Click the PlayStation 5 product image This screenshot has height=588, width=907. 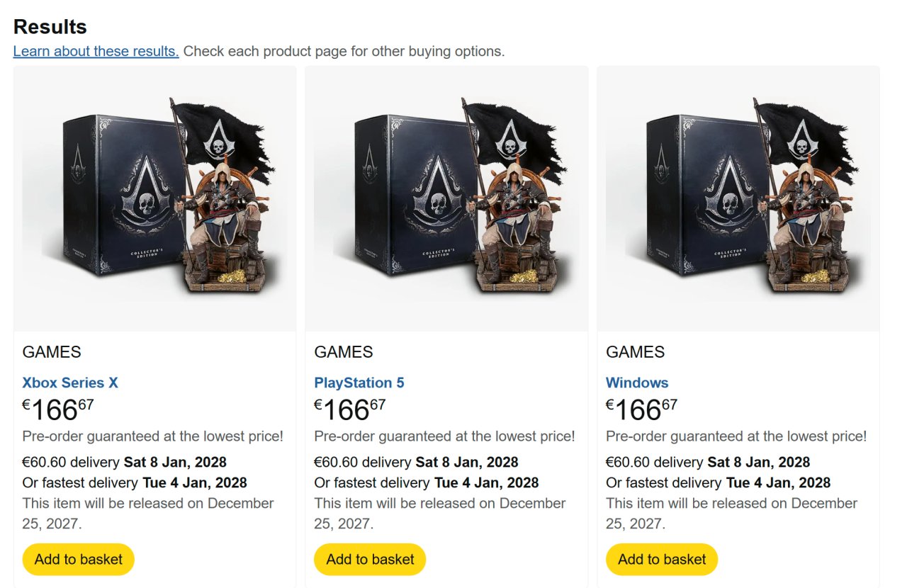point(446,198)
